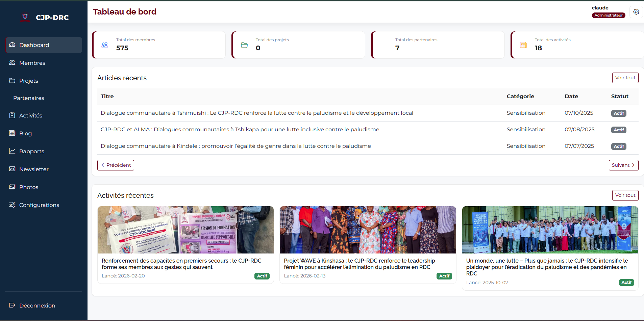Click the Photos image icon in sidebar

pyautogui.click(x=12, y=187)
